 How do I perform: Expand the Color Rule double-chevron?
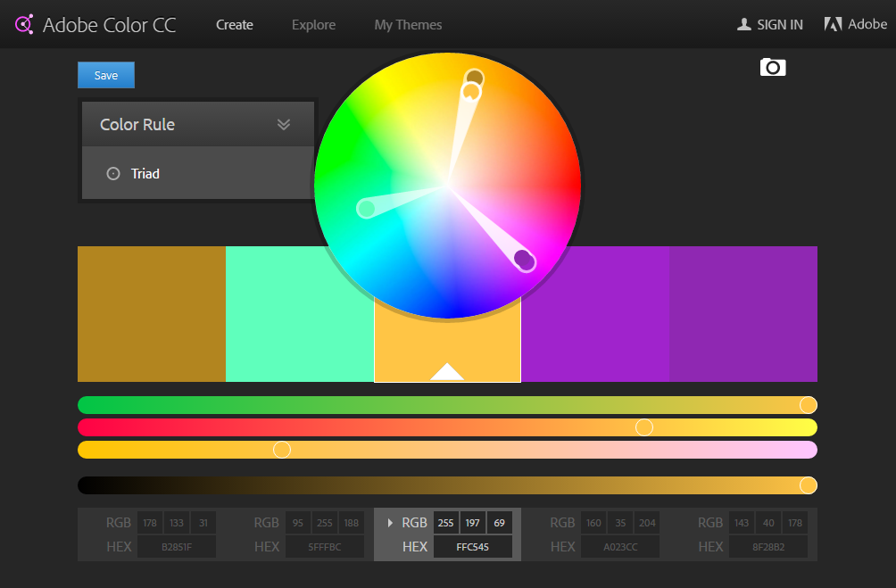click(x=284, y=124)
